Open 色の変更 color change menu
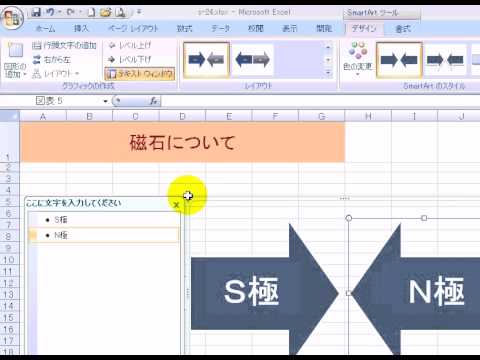Viewport: 480px width, 360px height. (357, 58)
